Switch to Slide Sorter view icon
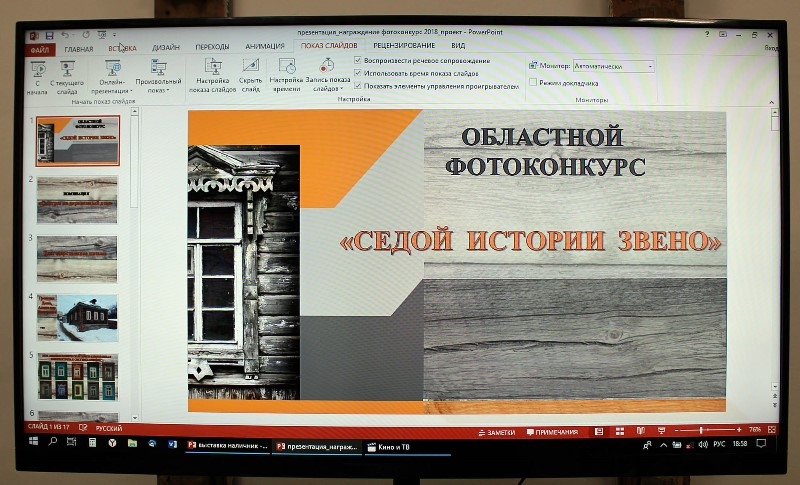The image size is (800, 485). tap(620, 431)
